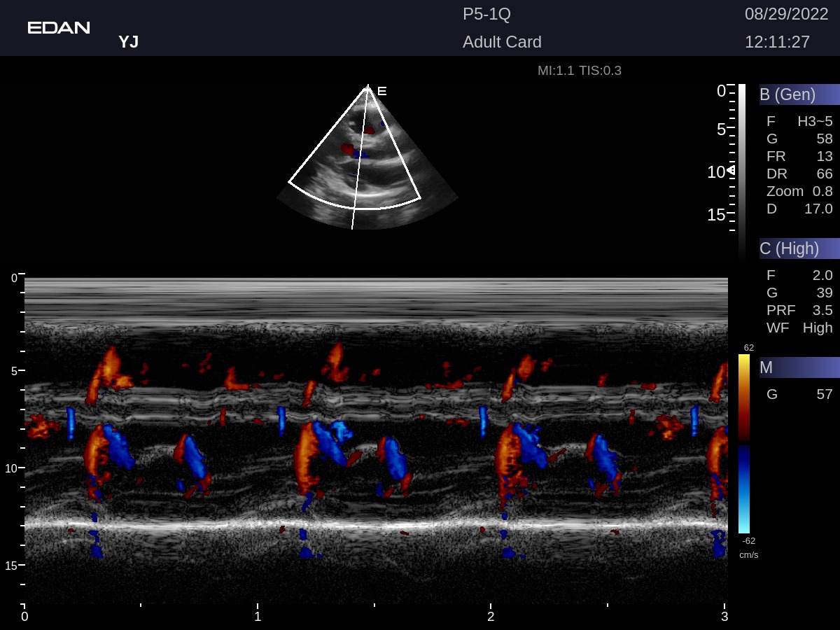Click the EDAN logo
This screenshot has width=840, height=630.
[x=59, y=28]
